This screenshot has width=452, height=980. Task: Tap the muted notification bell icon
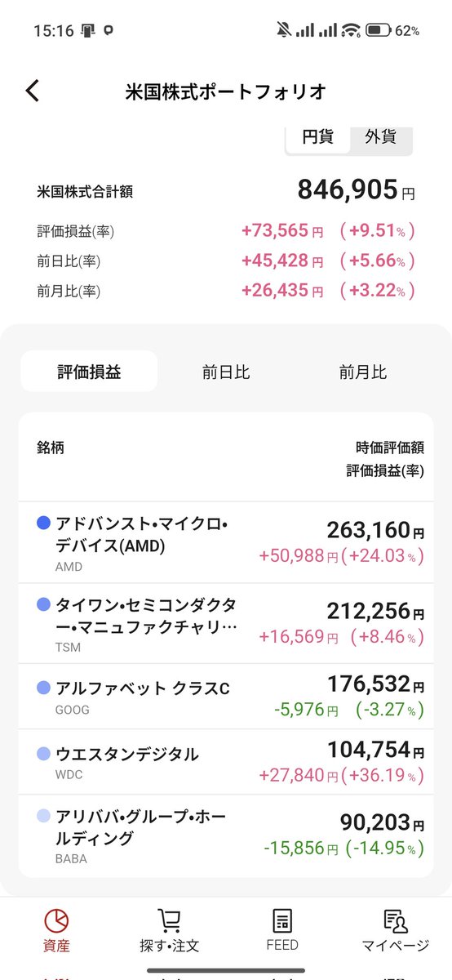pos(284,31)
